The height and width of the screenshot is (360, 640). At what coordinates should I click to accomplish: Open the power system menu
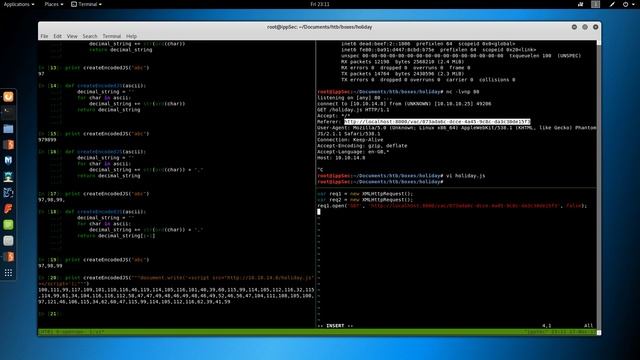point(628,4)
